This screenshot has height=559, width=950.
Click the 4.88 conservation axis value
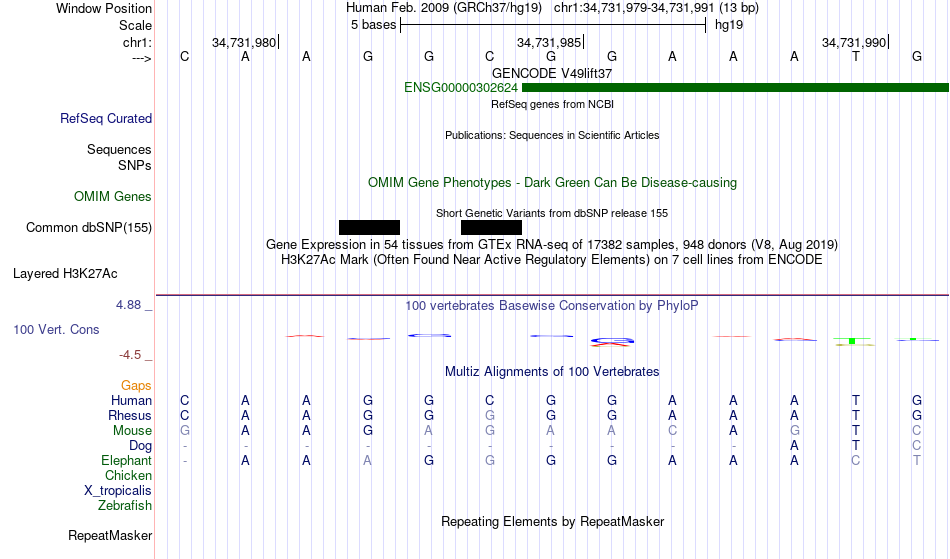click(x=128, y=305)
